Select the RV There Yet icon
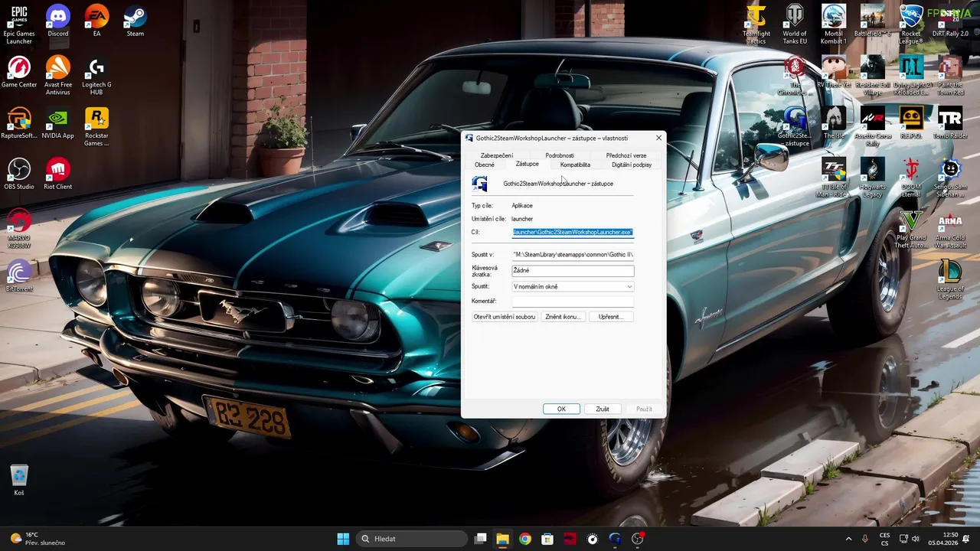Screen dimensions: 980x551 pyautogui.click(x=834, y=73)
